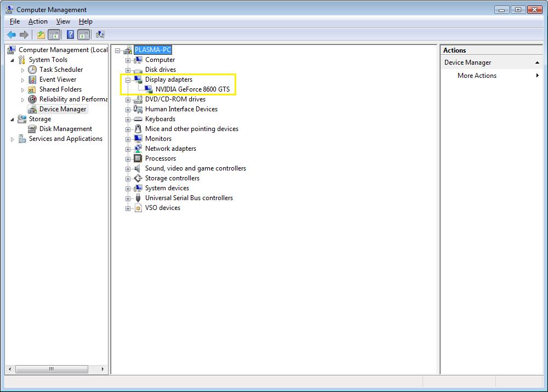
Task: Click the Event Viewer icon
Action: (32, 79)
